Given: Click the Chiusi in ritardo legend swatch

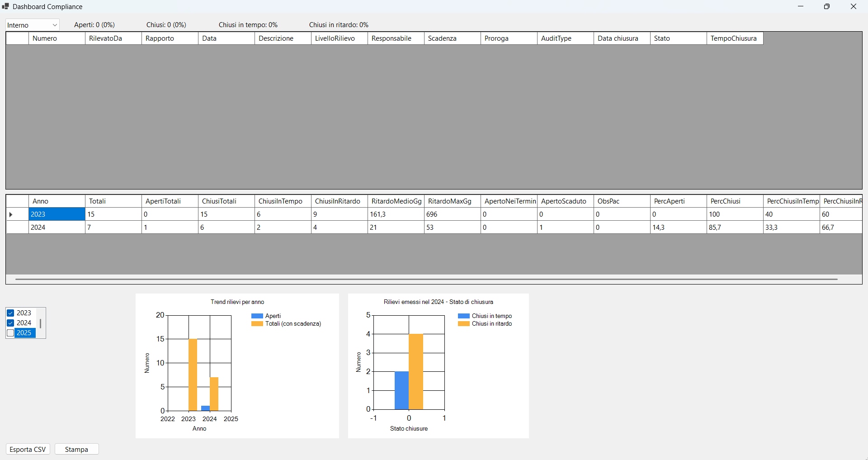Looking at the screenshot, I should 464,323.
